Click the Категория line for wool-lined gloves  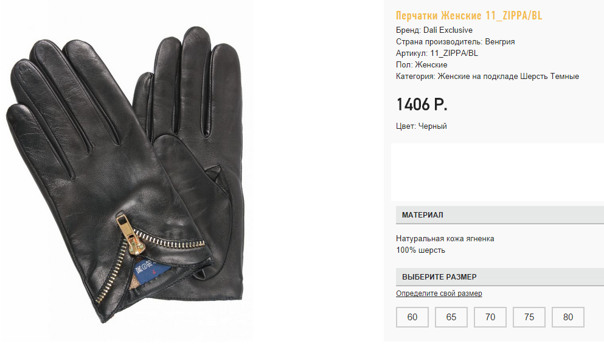(x=487, y=76)
